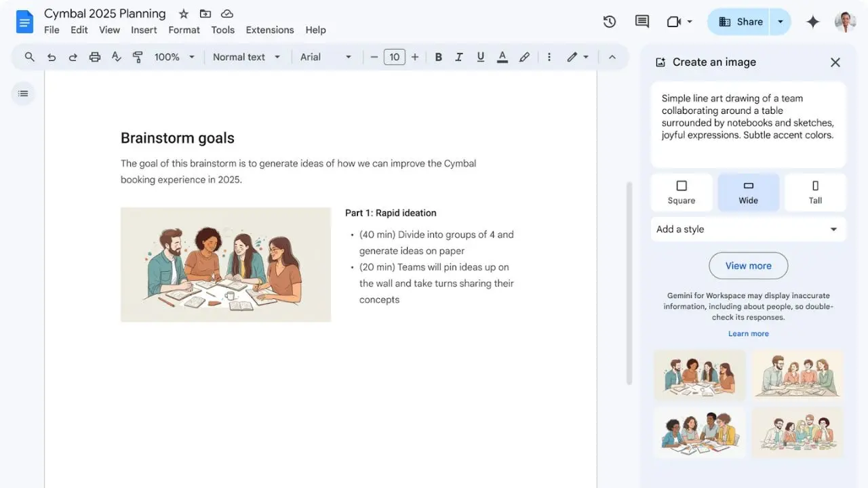Open the Insert menu
Image resolution: width=868 pixels, height=488 pixels.
pyautogui.click(x=144, y=30)
